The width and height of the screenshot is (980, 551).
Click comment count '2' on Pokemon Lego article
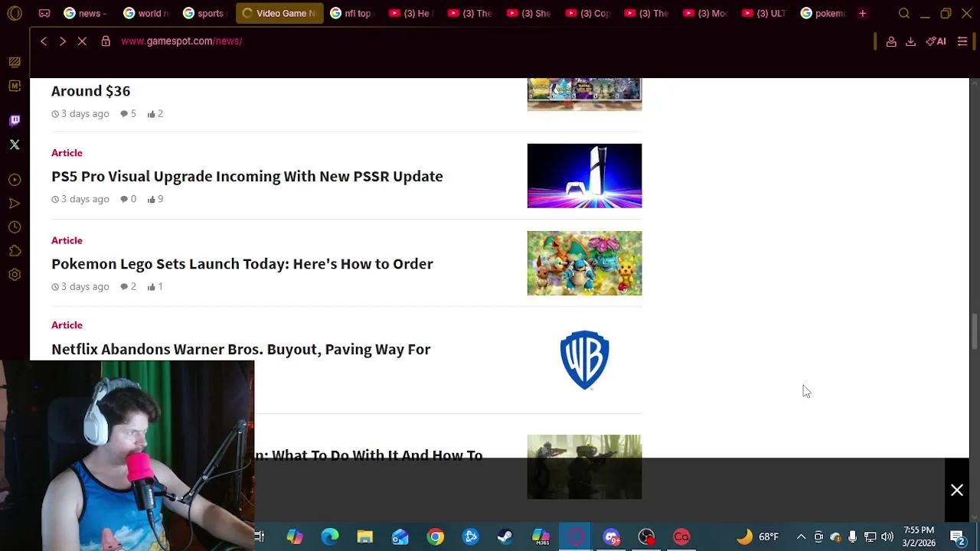click(x=128, y=286)
